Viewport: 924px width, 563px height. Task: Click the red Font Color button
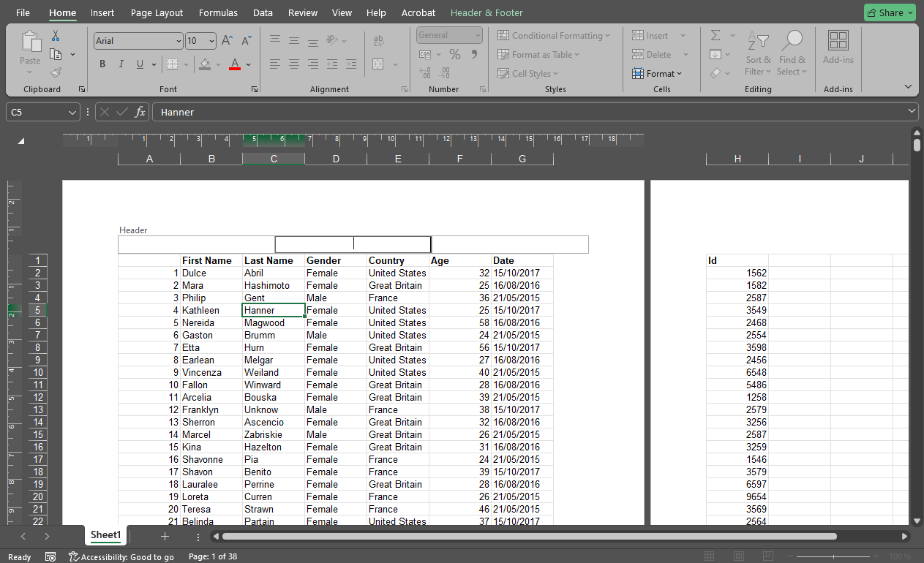click(235, 64)
